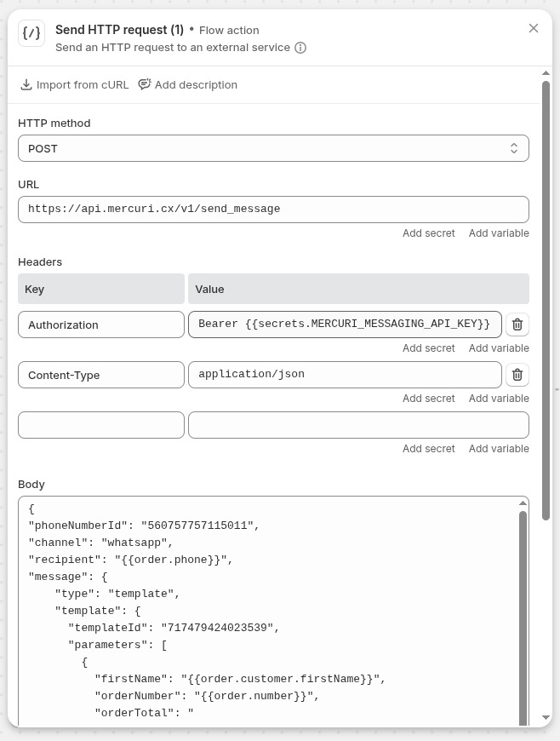Close the Send HTTP request panel
Viewport: 560px width, 741px height.
tap(534, 28)
